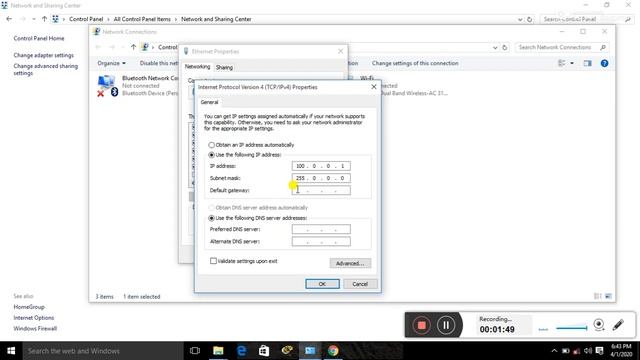Click Control Panel in the breadcrumb
This screenshot has height=360, width=640.
86,19
